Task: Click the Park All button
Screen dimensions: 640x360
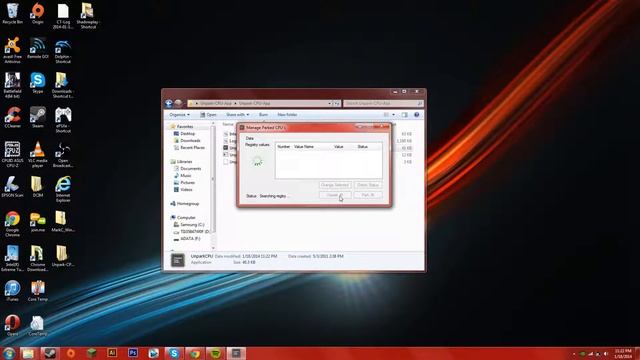Action: pos(368,195)
